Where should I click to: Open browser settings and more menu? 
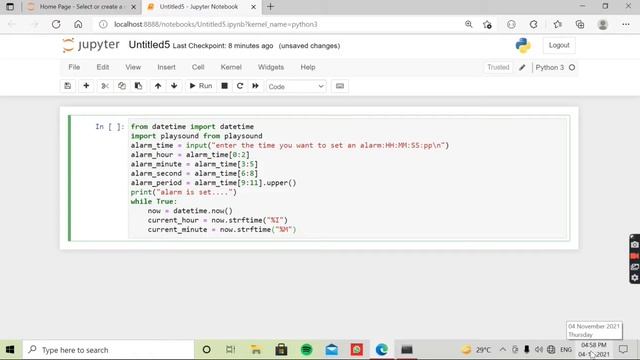[x=626, y=24]
